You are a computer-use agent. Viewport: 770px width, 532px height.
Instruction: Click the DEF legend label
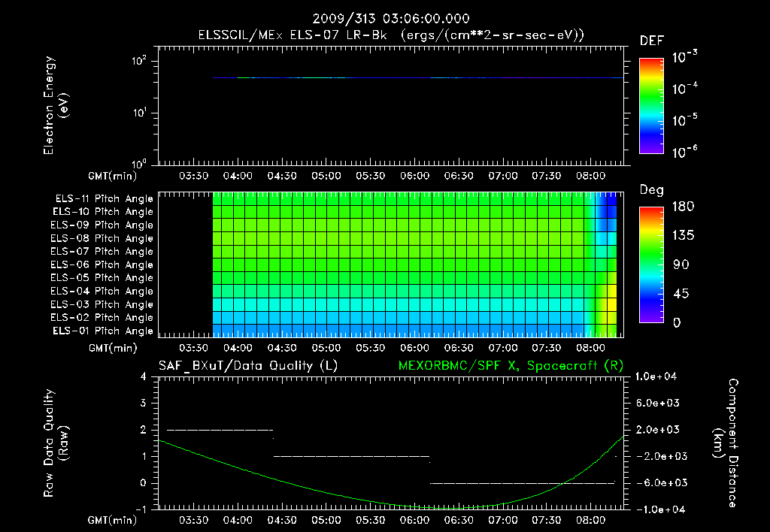tap(652, 41)
